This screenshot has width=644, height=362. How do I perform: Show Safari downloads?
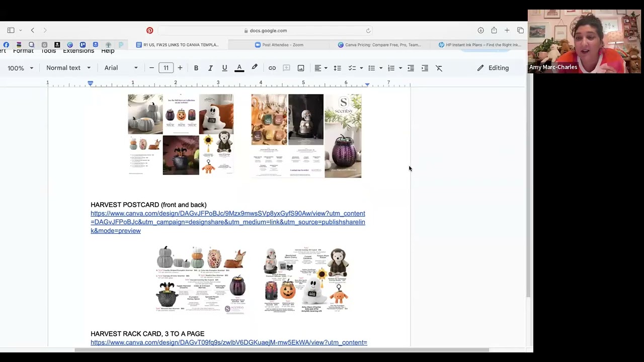(x=480, y=31)
